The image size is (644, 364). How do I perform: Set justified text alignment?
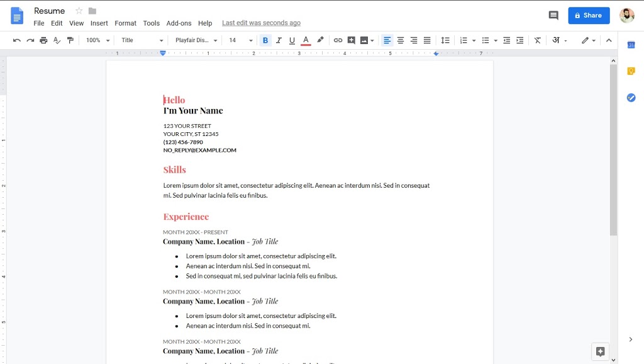[427, 40]
